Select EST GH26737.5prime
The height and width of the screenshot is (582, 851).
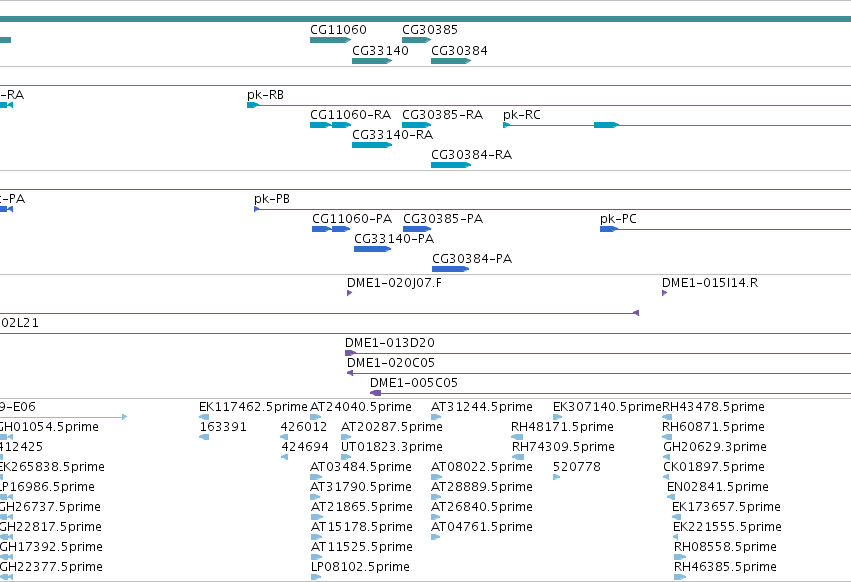(6, 518)
